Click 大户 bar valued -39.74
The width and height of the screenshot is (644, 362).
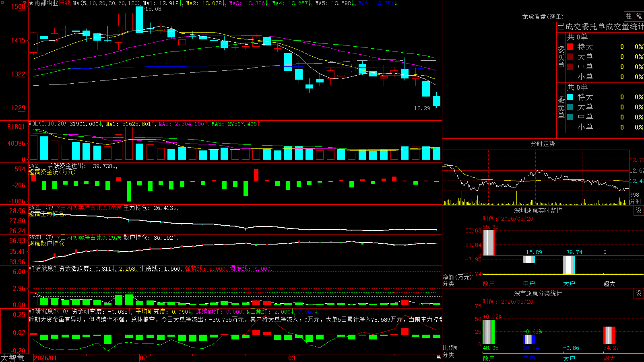[x=569, y=265]
